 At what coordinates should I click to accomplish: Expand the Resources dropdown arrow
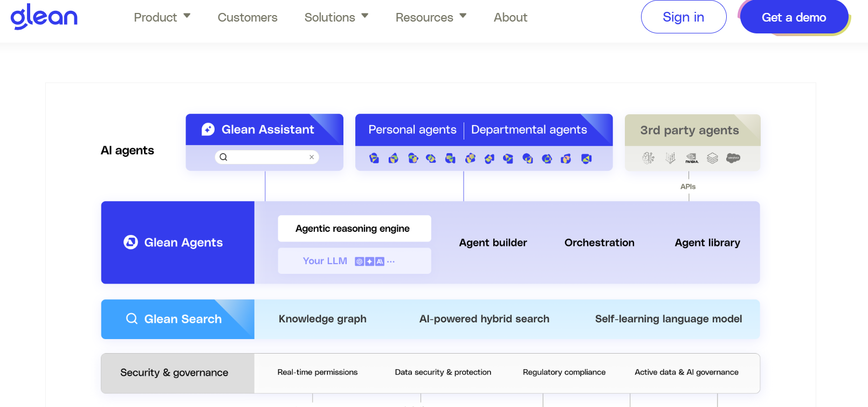pyautogui.click(x=463, y=16)
